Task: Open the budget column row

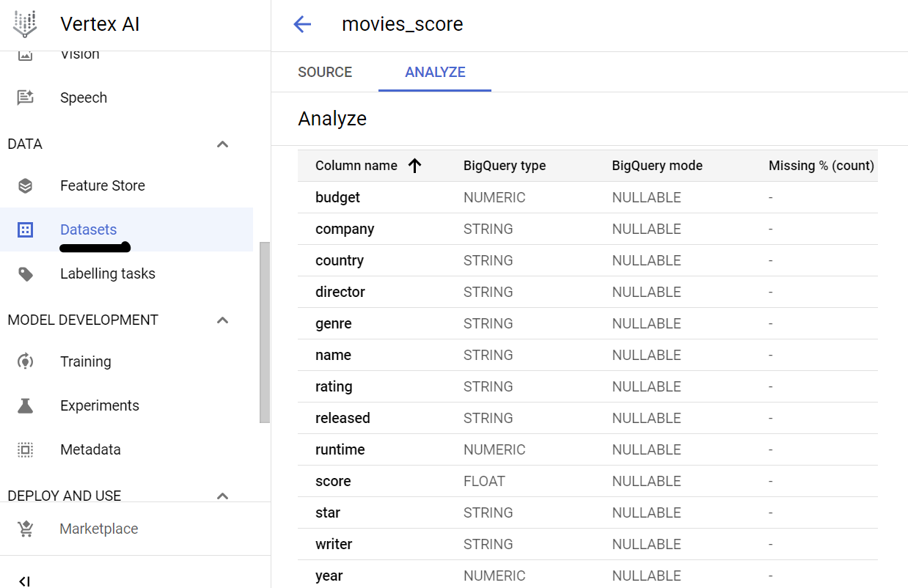Action: point(337,197)
